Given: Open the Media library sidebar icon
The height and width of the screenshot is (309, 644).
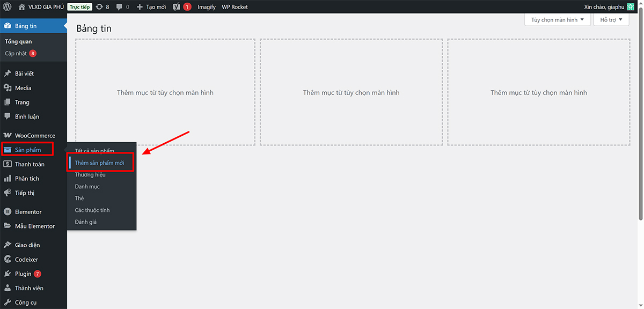Looking at the screenshot, I should click(x=8, y=88).
